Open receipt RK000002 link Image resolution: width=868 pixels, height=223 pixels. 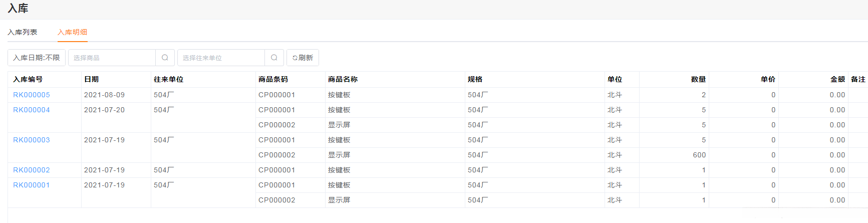point(32,170)
